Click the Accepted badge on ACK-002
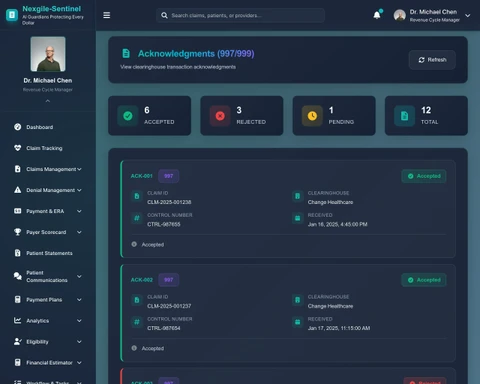The height and width of the screenshot is (384, 480). [x=424, y=280]
